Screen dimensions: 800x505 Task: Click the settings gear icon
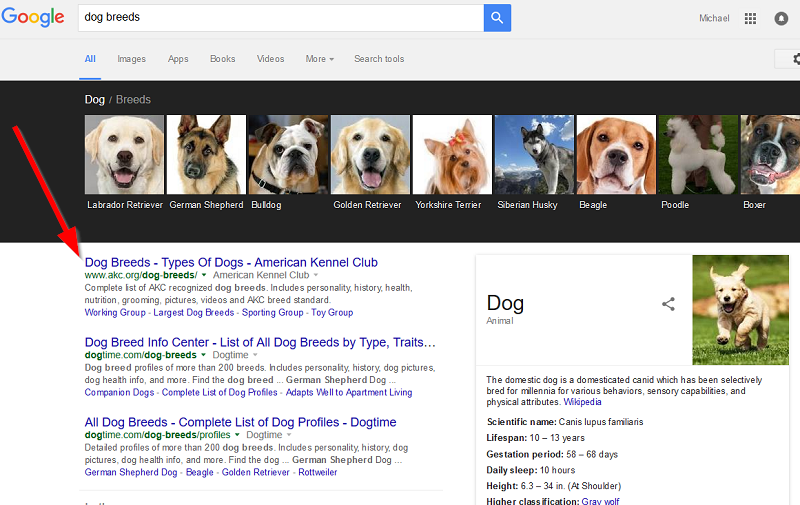tap(796, 59)
